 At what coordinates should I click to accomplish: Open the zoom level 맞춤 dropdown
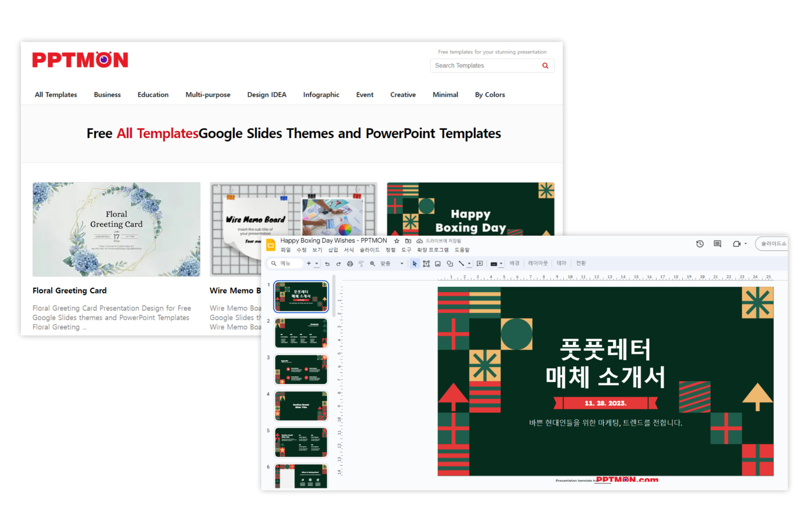[392, 264]
